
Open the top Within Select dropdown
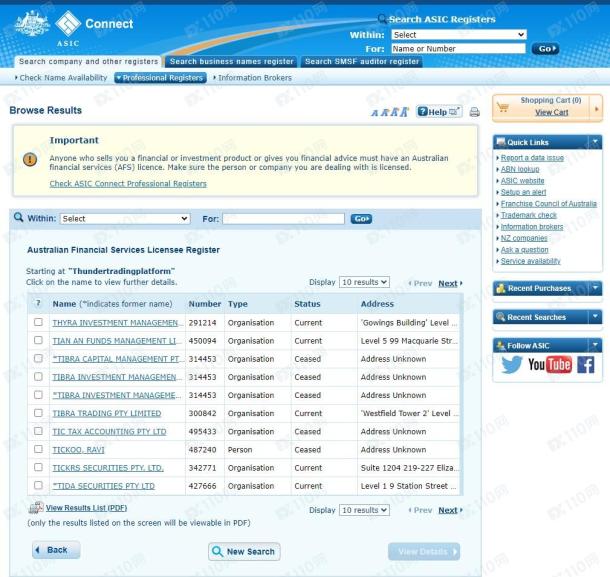click(x=458, y=34)
